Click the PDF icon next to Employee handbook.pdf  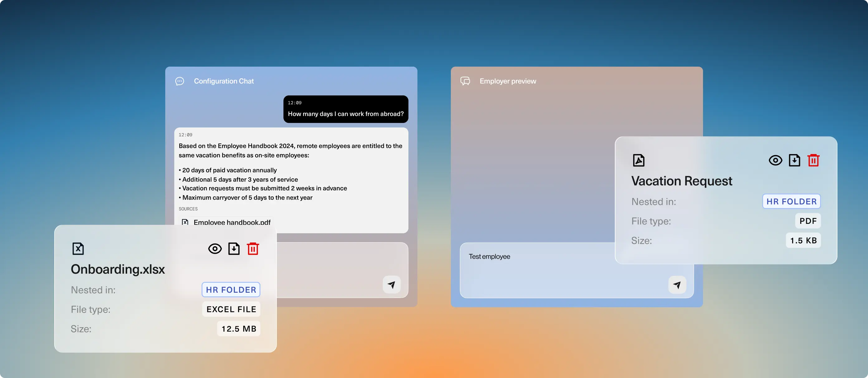pos(185,223)
